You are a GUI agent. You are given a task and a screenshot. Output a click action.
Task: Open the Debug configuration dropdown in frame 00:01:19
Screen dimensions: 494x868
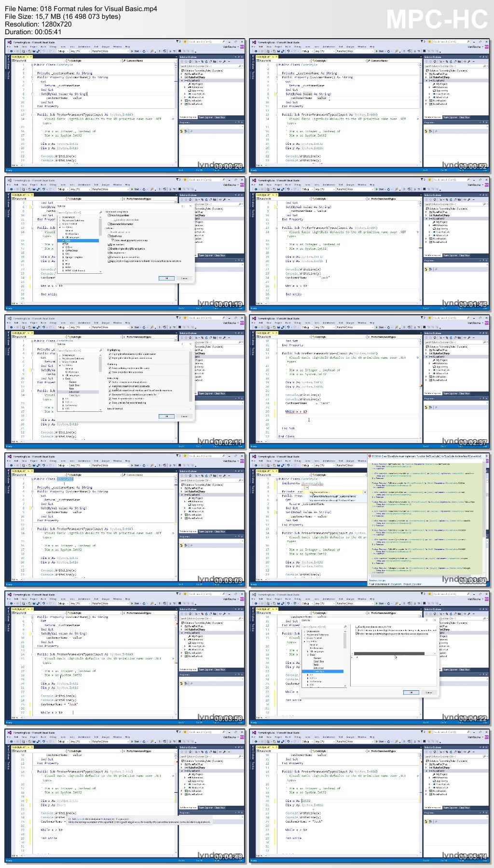[x=63, y=189]
